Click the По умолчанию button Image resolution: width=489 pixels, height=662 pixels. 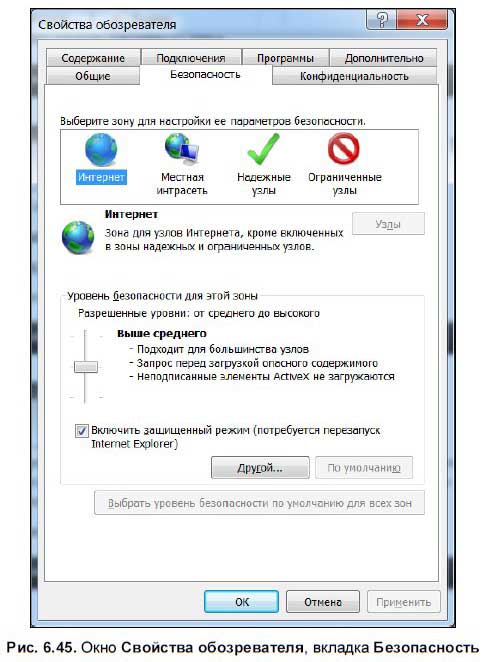coord(364,468)
